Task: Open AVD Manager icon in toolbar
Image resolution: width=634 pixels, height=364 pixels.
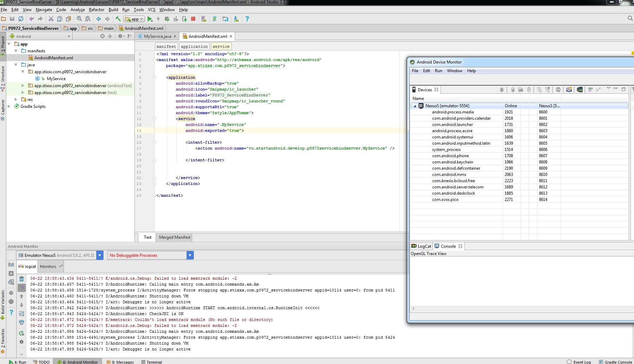Action: pyautogui.click(x=204, y=19)
